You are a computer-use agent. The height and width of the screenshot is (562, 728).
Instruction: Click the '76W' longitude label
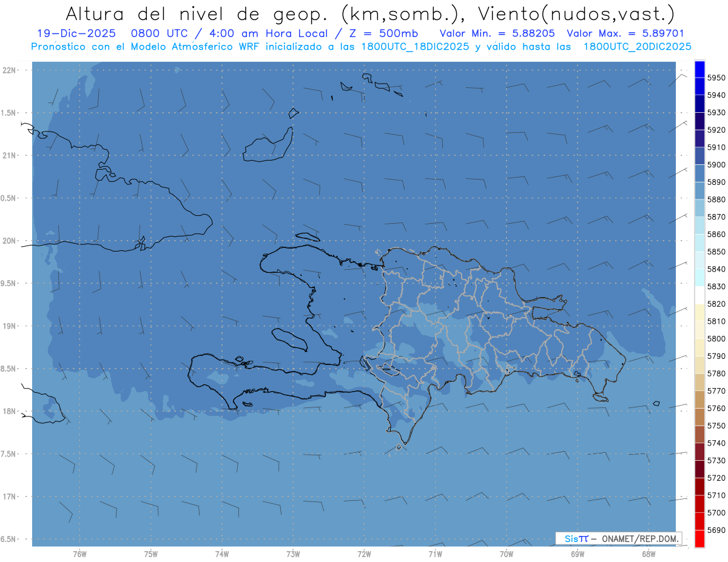(79, 554)
